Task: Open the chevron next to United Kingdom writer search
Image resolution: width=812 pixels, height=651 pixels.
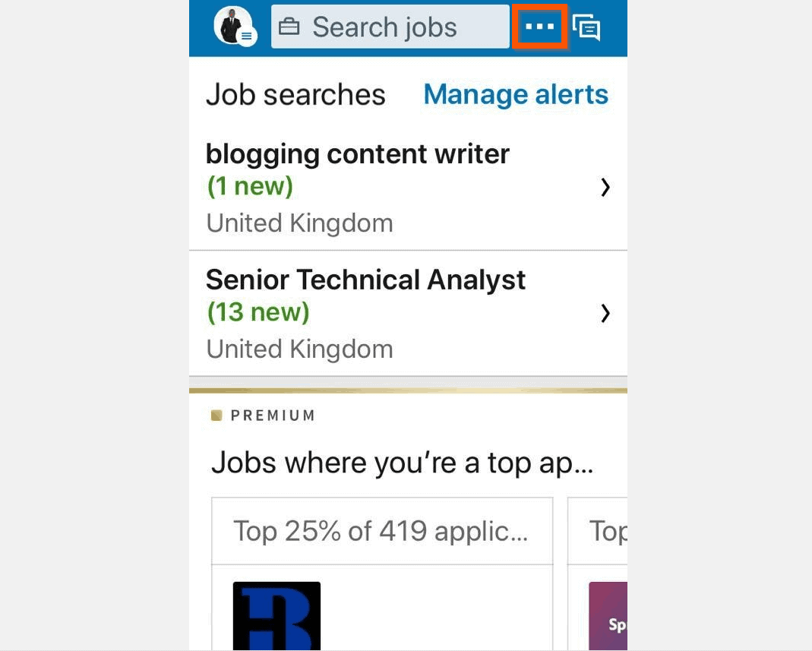Action: pyautogui.click(x=605, y=188)
